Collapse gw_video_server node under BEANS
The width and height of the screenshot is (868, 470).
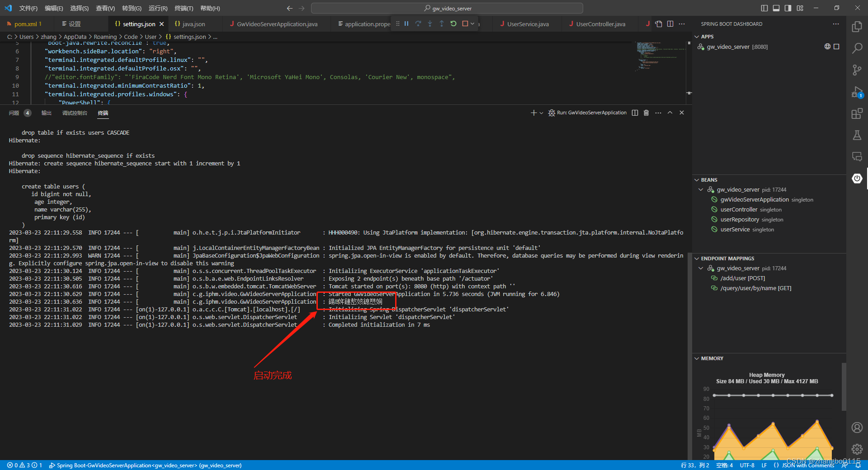[x=701, y=190]
